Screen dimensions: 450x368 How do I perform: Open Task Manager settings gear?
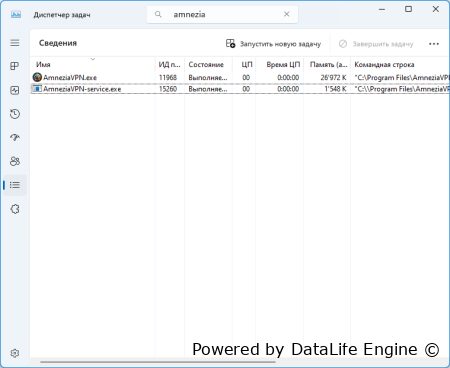click(x=15, y=353)
